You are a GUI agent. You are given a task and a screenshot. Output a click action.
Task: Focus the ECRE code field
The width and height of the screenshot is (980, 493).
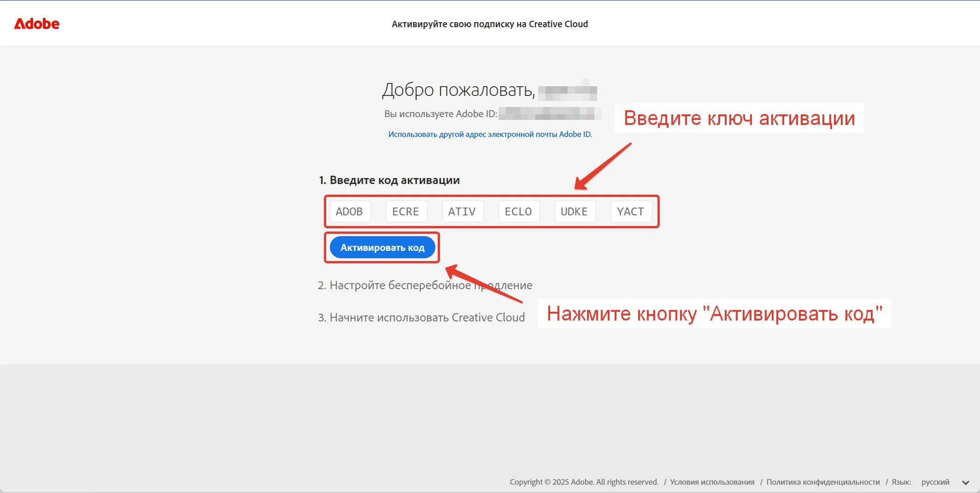(406, 211)
